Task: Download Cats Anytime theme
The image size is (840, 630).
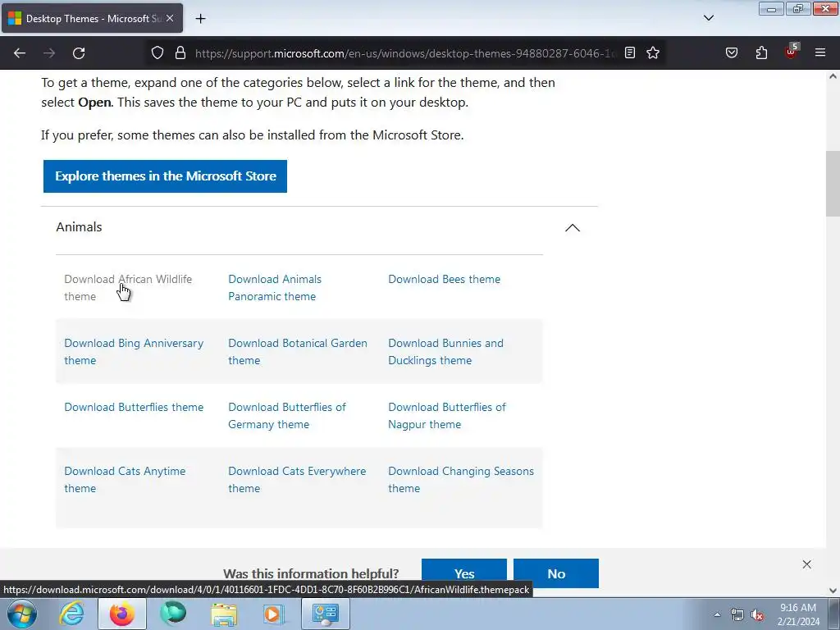Action: coord(125,479)
